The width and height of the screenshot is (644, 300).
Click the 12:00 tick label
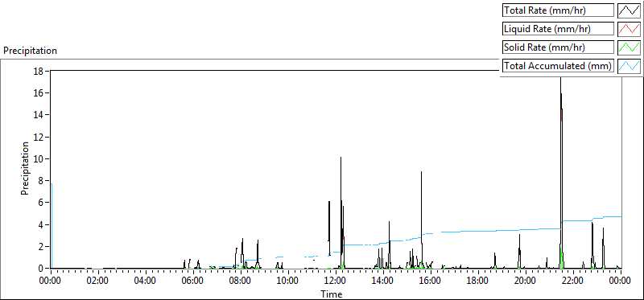pos(336,282)
